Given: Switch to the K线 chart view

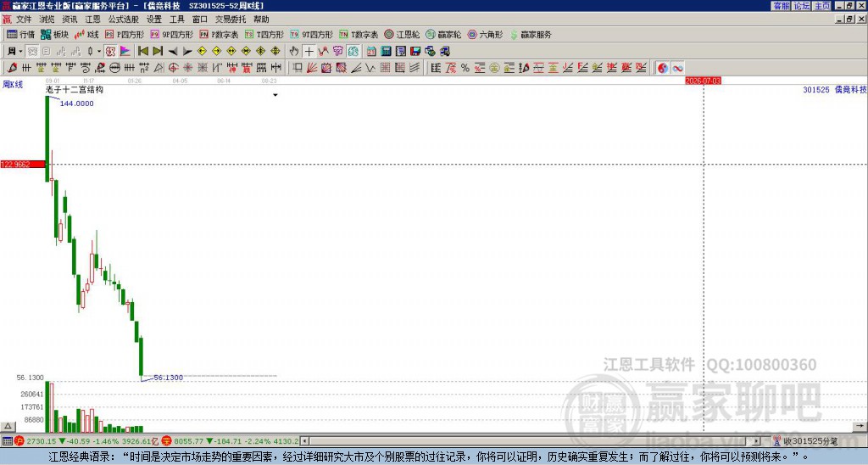Looking at the screenshot, I should click(86, 34).
